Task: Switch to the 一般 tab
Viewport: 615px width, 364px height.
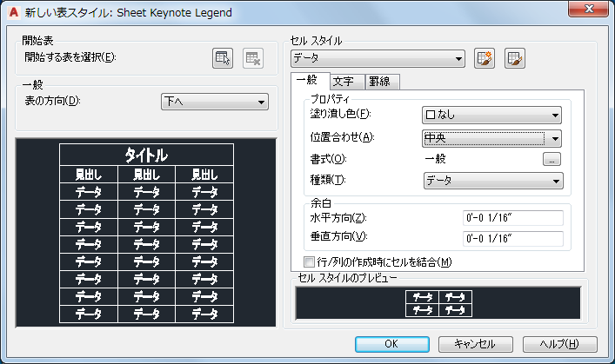Action: tap(311, 81)
